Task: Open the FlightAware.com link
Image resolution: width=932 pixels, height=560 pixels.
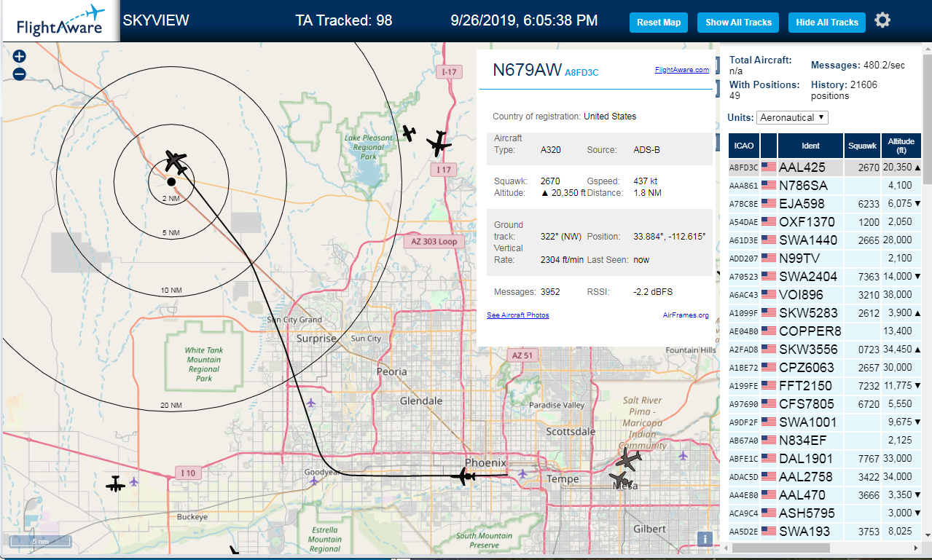Action: 681,70
